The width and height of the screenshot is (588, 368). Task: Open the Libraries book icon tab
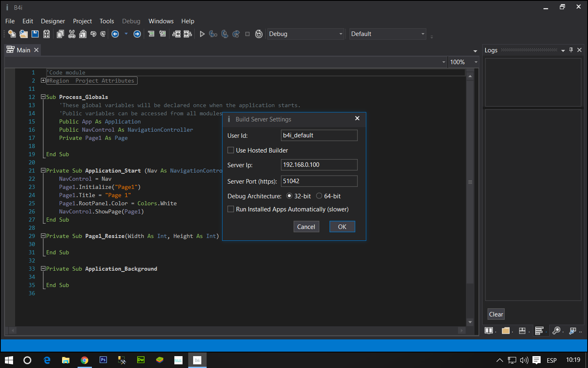(x=489, y=331)
